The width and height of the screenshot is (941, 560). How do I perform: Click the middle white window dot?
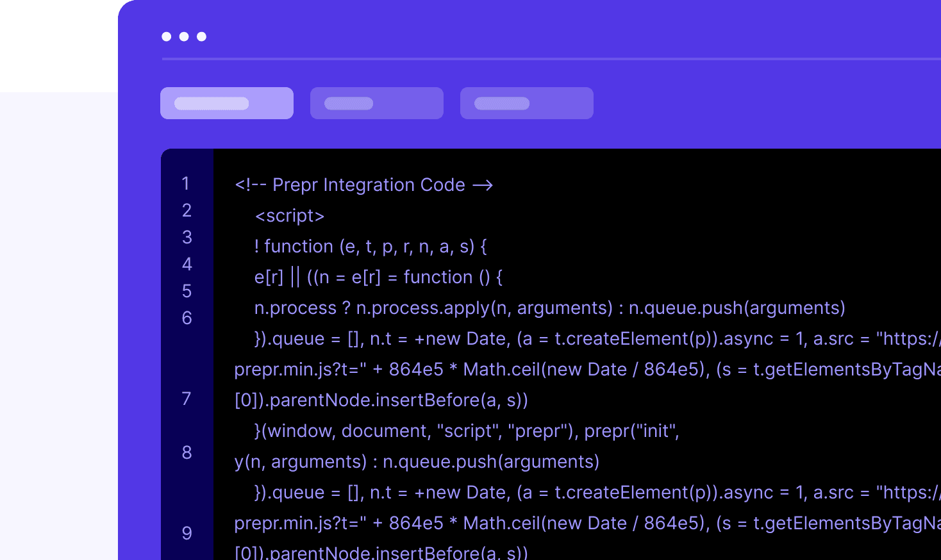click(x=184, y=37)
